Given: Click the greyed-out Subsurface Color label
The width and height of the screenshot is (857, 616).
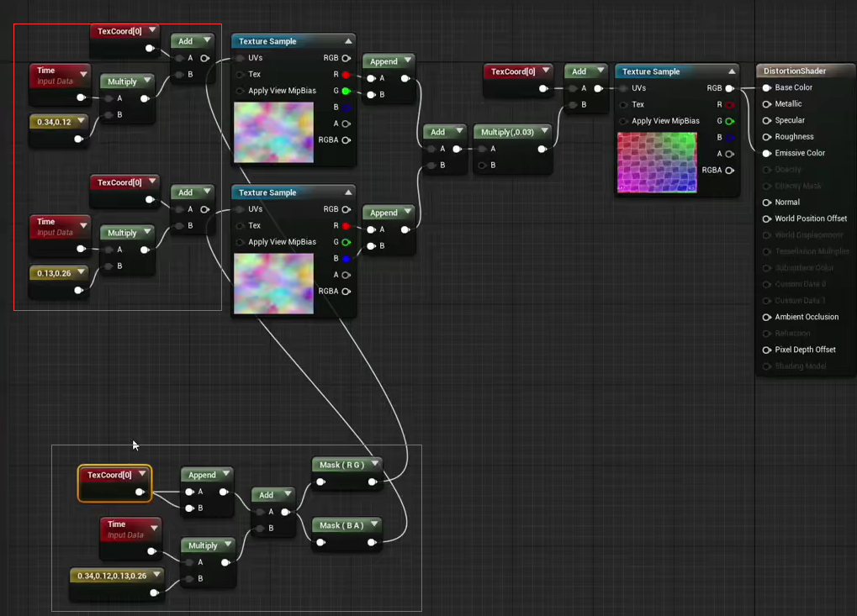Looking at the screenshot, I should tap(804, 268).
